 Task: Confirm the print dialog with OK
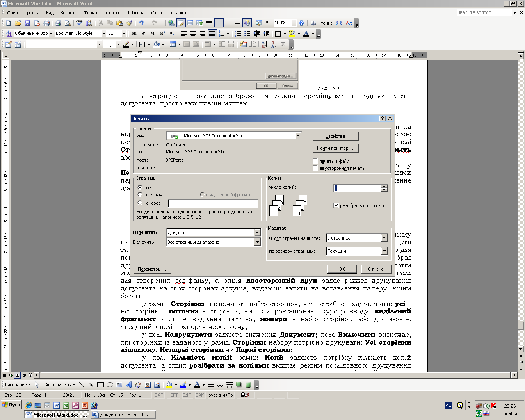(x=341, y=269)
